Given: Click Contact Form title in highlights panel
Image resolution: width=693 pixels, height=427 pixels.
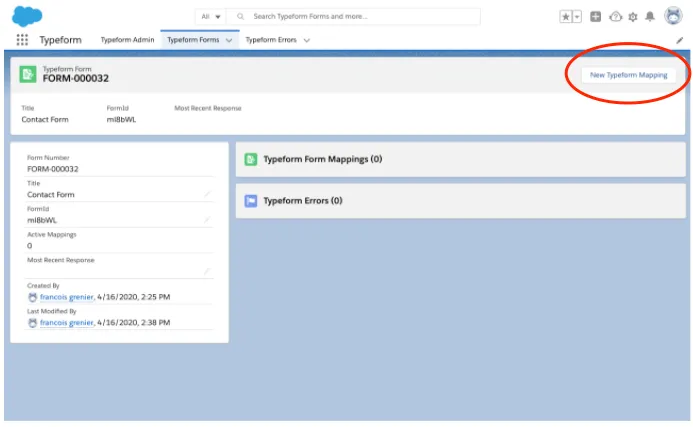Looking at the screenshot, I should point(45,119).
